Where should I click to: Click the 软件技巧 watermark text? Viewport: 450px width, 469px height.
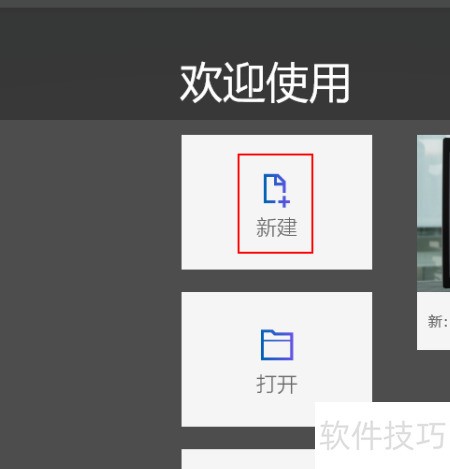[382, 435]
